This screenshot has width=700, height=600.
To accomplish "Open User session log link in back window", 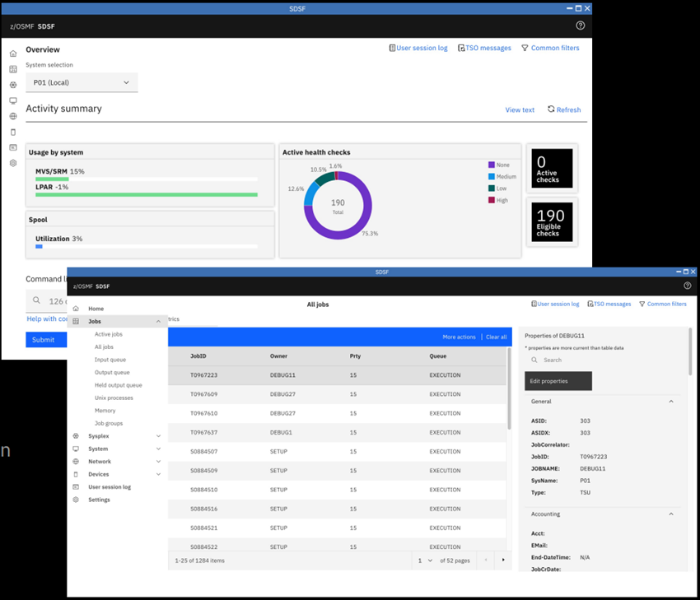I will [x=418, y=48].
